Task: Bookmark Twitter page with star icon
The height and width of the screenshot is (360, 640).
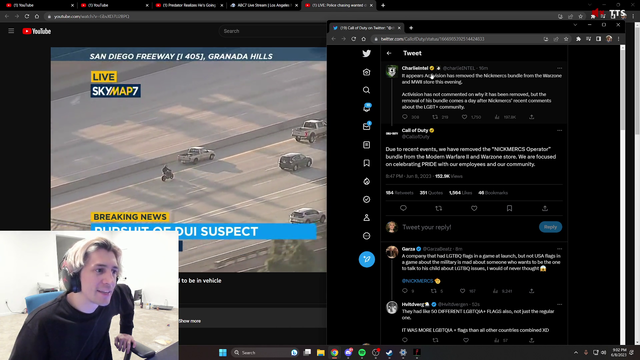Action: point(566,39)
